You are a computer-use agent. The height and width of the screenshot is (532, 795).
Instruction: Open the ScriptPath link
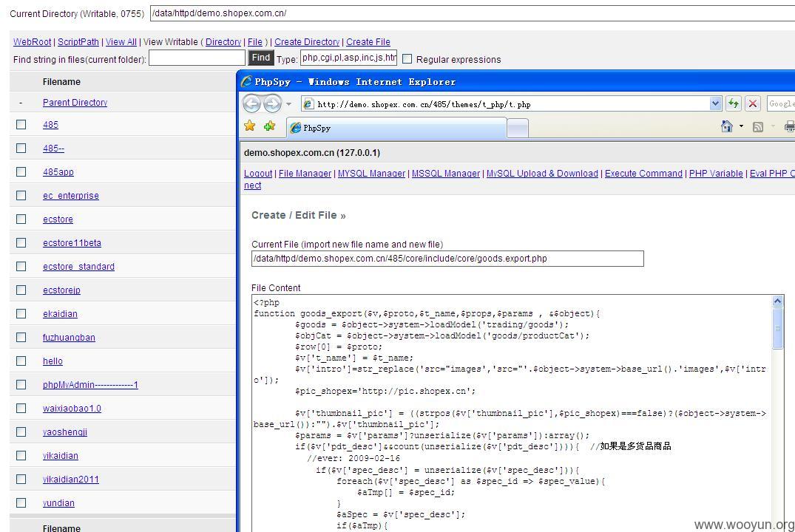[x=78, y=41]
